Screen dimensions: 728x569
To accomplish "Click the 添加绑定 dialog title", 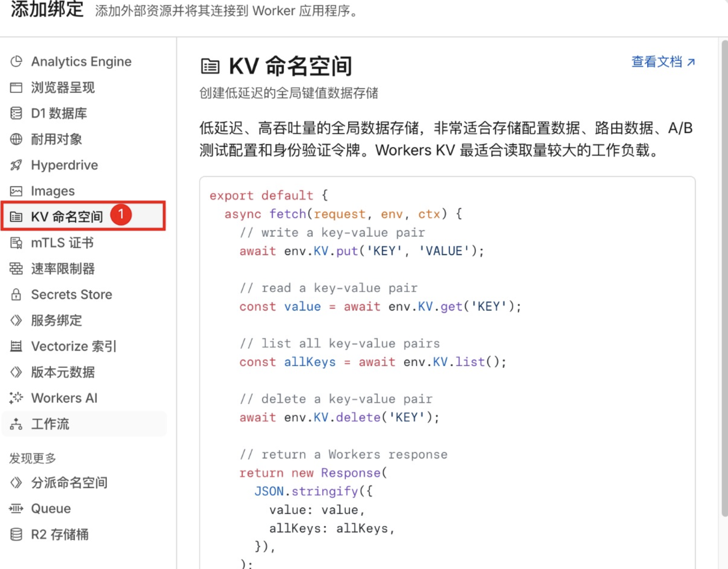I will tap(47, 10).
